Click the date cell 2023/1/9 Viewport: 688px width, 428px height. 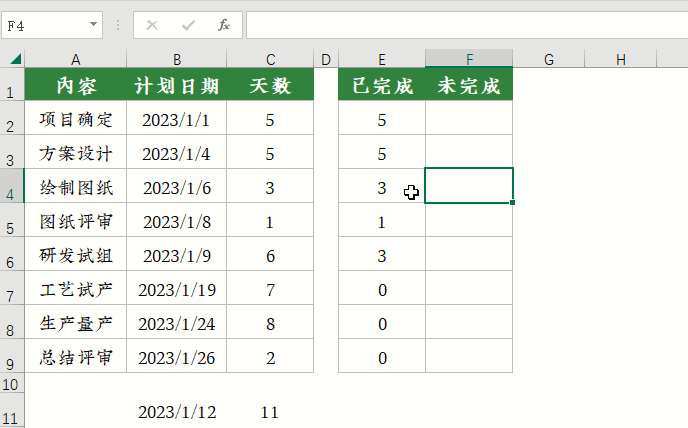click(176, 254)
